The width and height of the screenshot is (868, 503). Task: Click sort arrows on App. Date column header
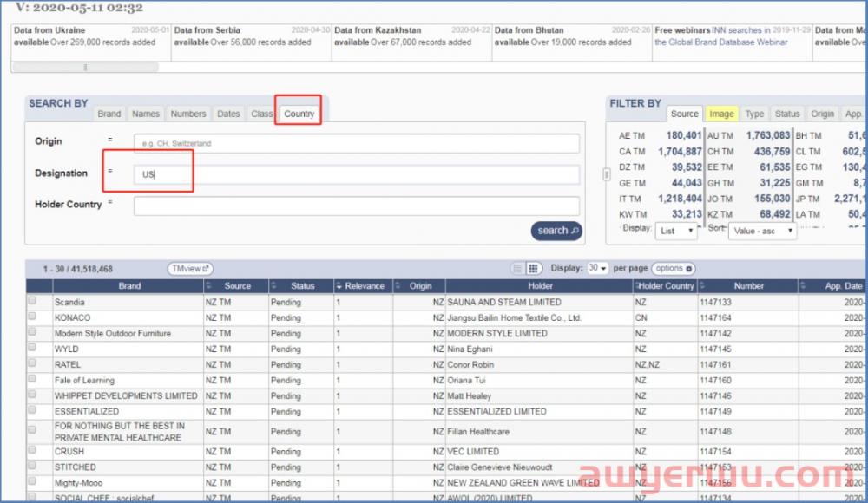(x=803, y=286)
